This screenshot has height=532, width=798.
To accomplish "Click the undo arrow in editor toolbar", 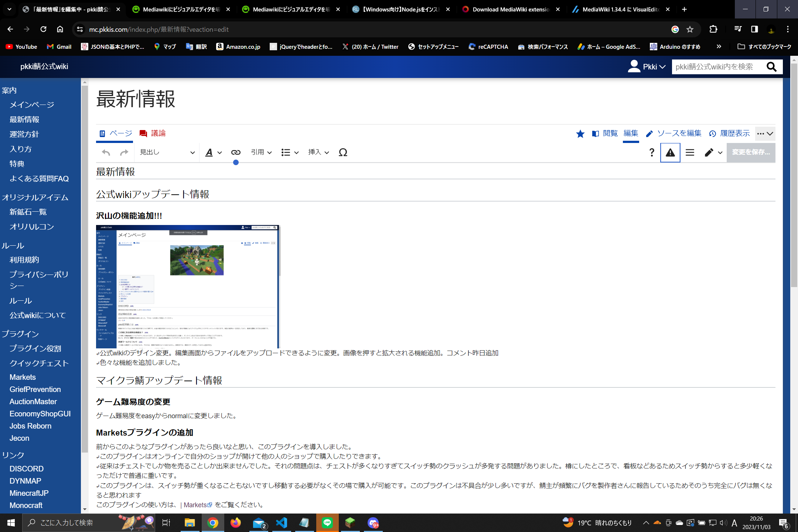I will (106, 153).
